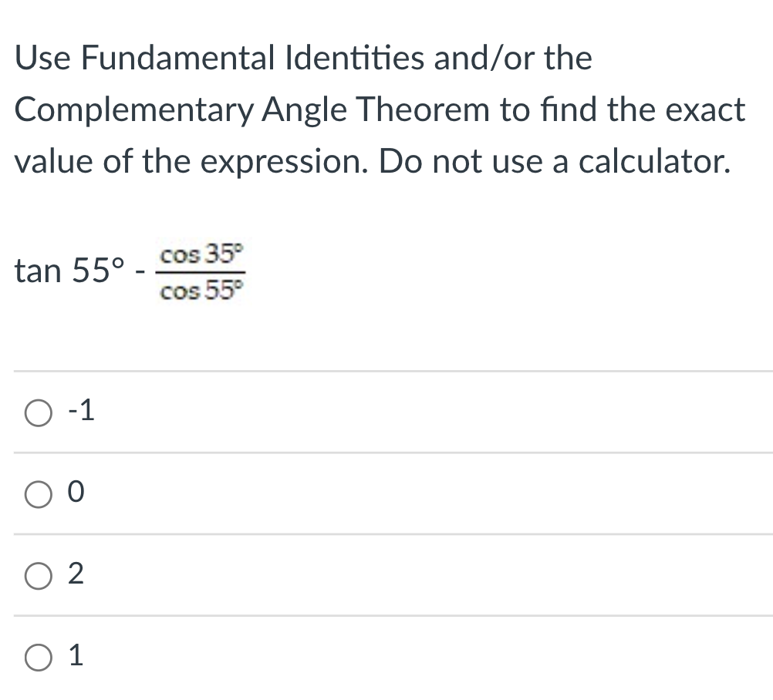
Task: Click the divider line between answers 0 and 2
Action: (x=386, y=535)
